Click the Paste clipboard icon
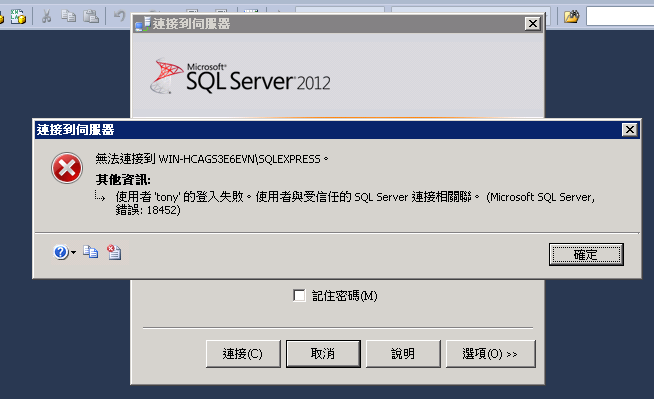The width and height of the screenshot is (654, 399). pos(91,16)
